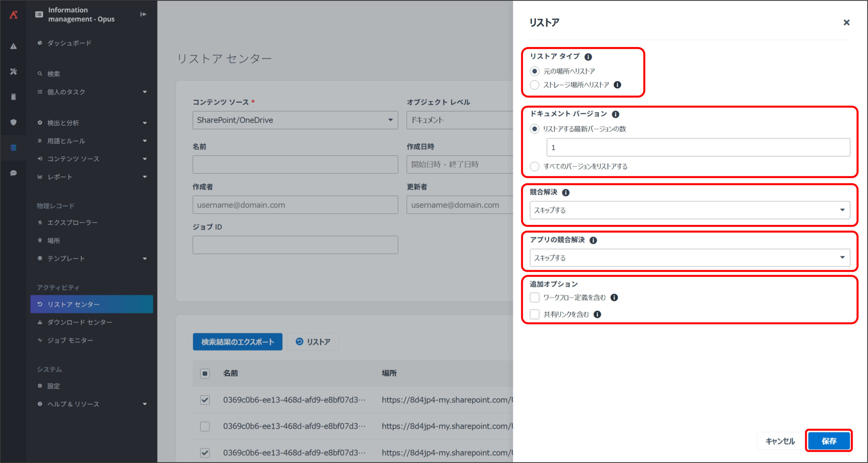Image resolution: width=868 pixels, height=463 pixels.
Task: Open ダウンロード センター in sidebar
Action: 80,322
